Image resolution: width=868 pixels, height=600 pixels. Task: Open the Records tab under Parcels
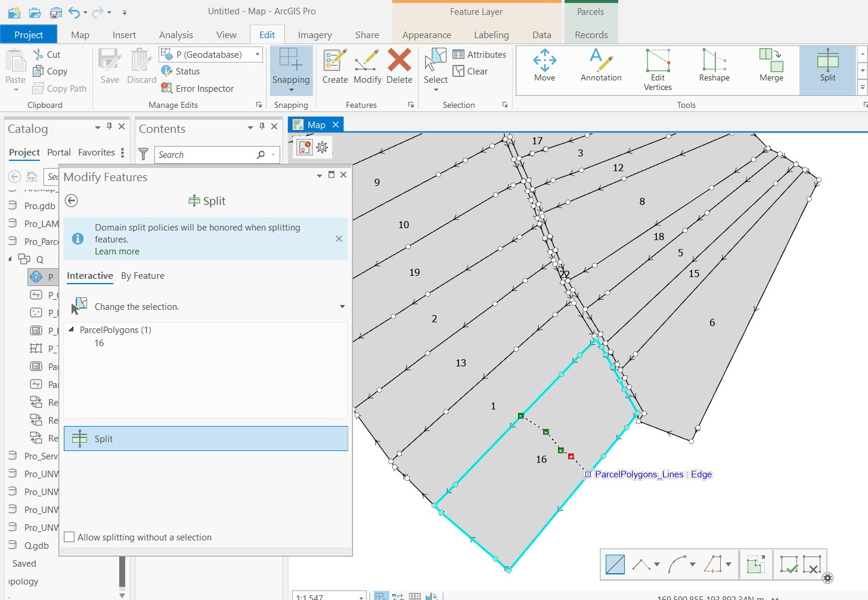point(591,35)
